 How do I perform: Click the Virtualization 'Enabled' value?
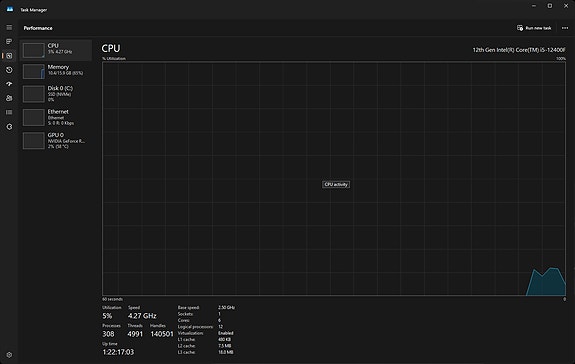point(226,333)
